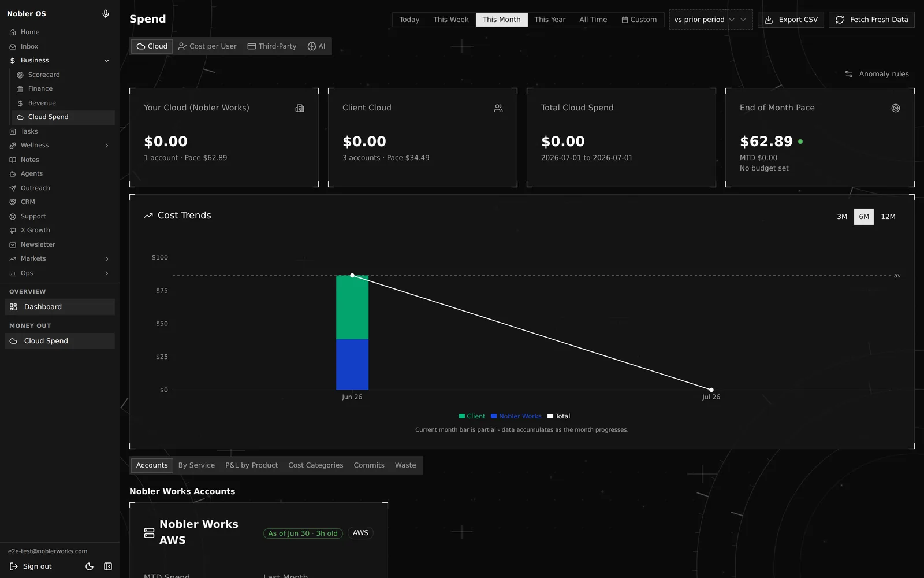Screen dimensions: 924x578
Task: Open Tasks in the sidebar
Action: pyautogui.click(x=59, y=131)
